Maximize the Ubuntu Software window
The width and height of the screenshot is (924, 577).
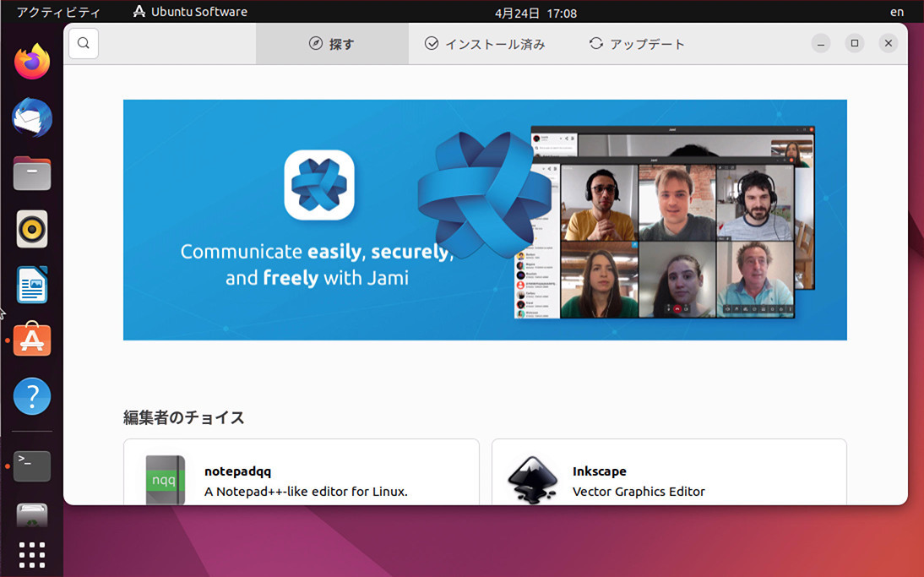pos(855,43)
